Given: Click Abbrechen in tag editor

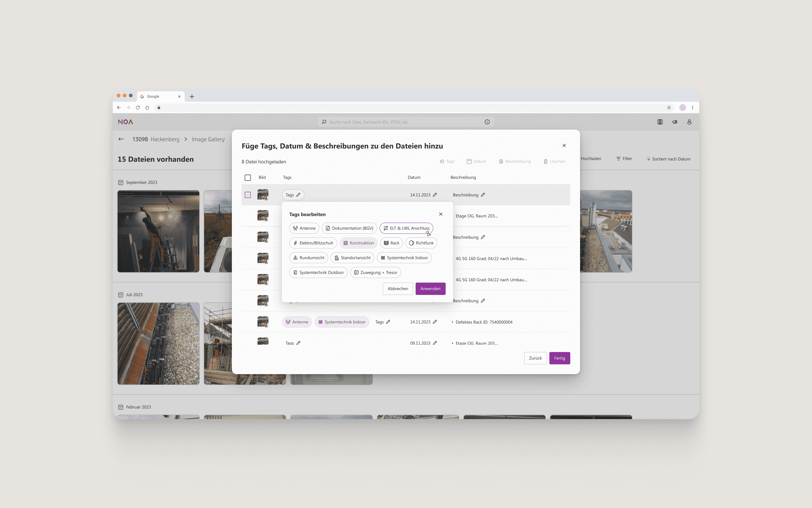Looking at the screenshot, I should 398,289.
